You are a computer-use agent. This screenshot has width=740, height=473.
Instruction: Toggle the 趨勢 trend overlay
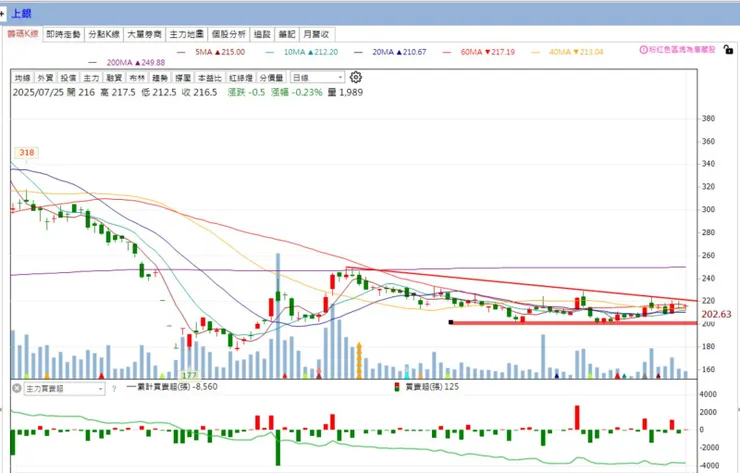pos(160,77)
